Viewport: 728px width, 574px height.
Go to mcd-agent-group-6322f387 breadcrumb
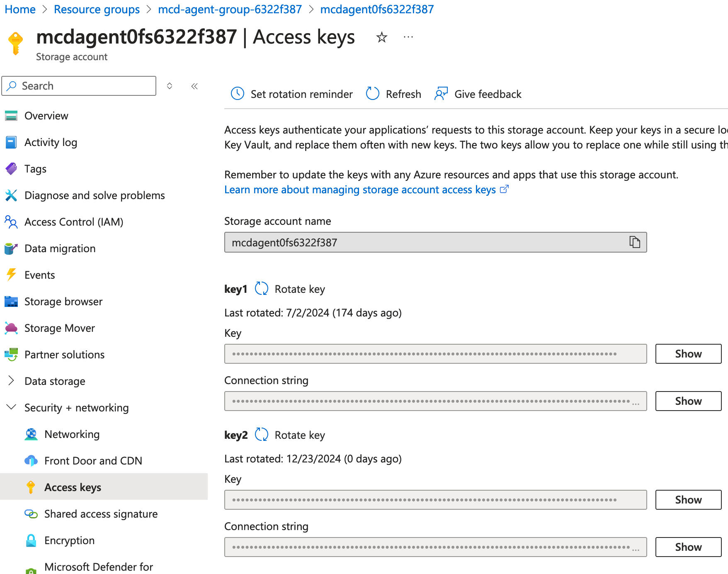(x=230, y=9)
